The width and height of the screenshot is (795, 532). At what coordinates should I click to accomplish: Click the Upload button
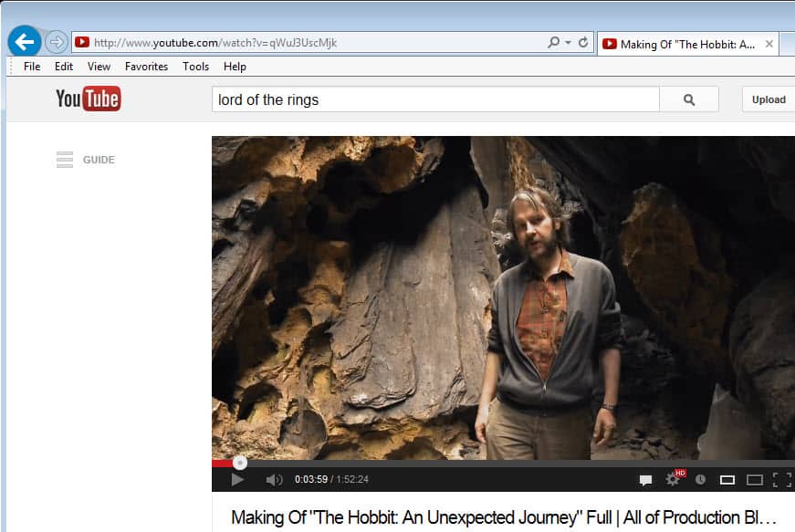pos(769,99)
